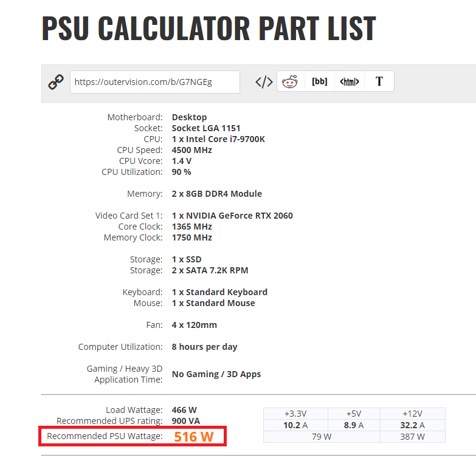
Task: Select the 10.2 A amperage cell
Action: point(295,425)
